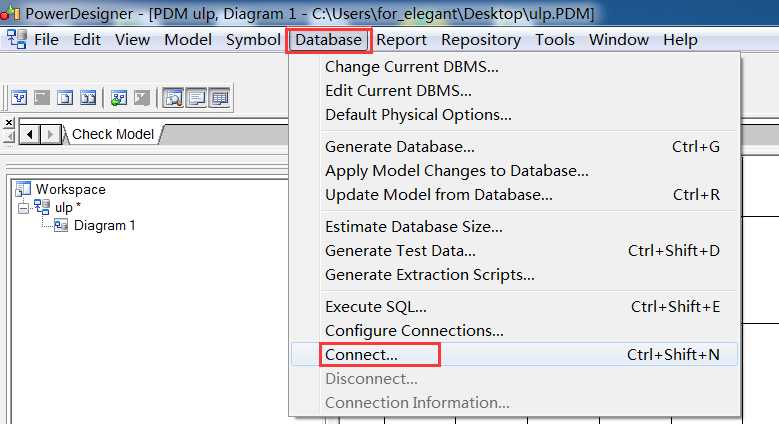Click the diagram icon with a green arrow
779x424 pixels.
tap(119, 98)
